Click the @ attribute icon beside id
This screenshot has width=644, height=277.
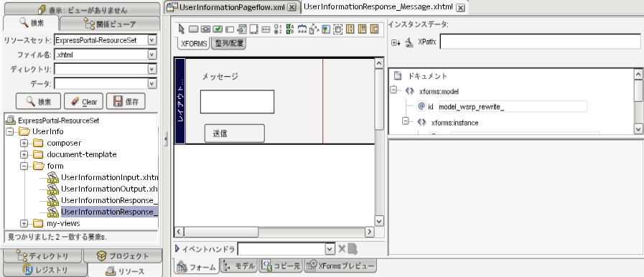[x=421, y=107]
